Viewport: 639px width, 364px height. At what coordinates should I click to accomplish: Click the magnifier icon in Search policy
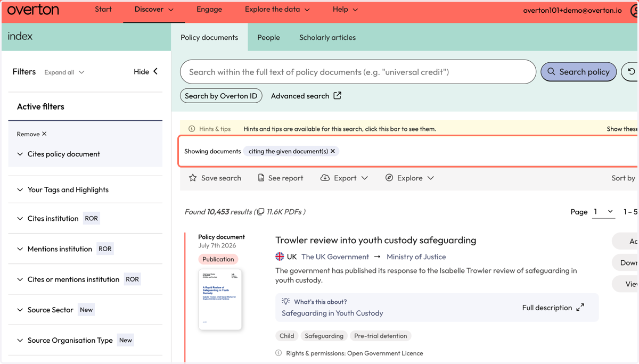pyautogui.click(x=551, y=72)
